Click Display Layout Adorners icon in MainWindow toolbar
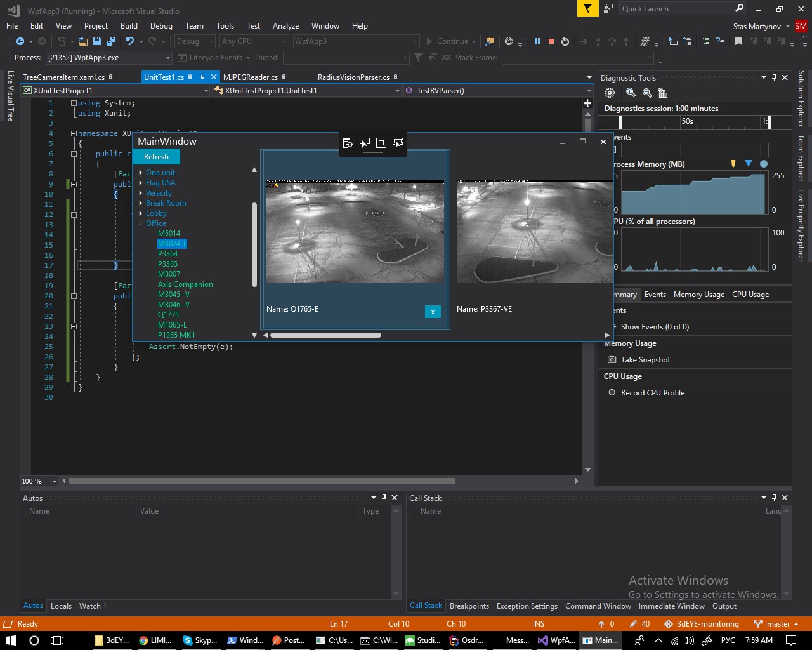This screenshot has width=812, height=650. point(381,143)
